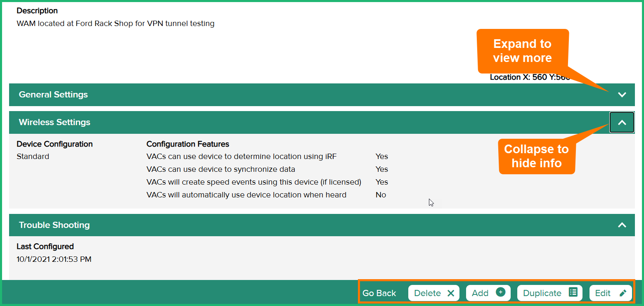Click the Trouble Shooting header title
Image resolution: width=644 pixels, height=306 pixels.
point(54,225)
